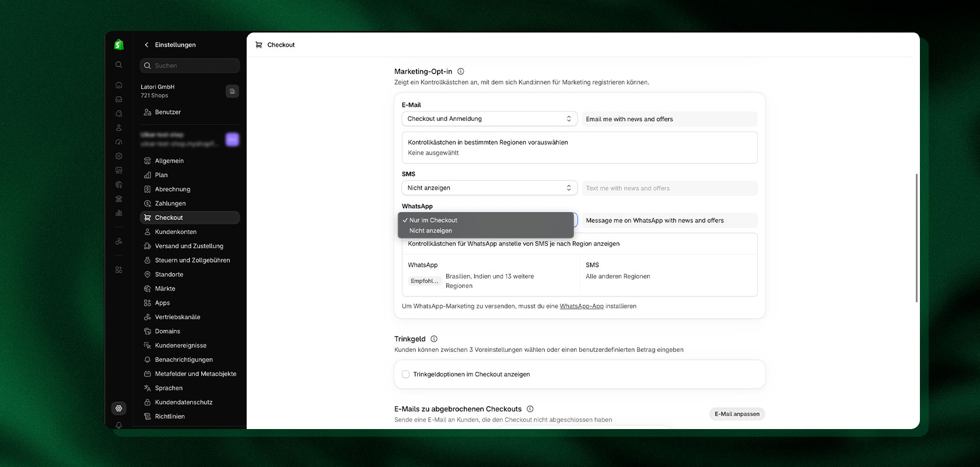Click the store icon button beside Latori GmbH

pyautogui.click(x=232, y=91)
